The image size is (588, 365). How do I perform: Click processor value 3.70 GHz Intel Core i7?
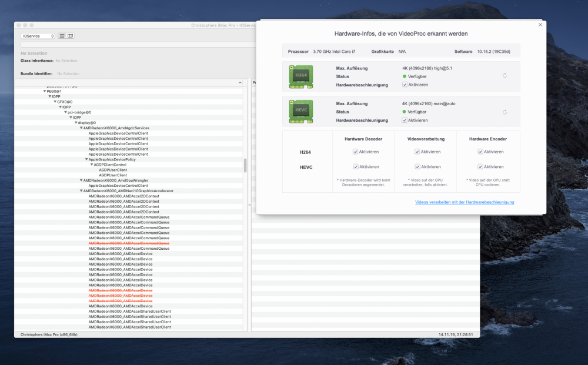[334, 52]
